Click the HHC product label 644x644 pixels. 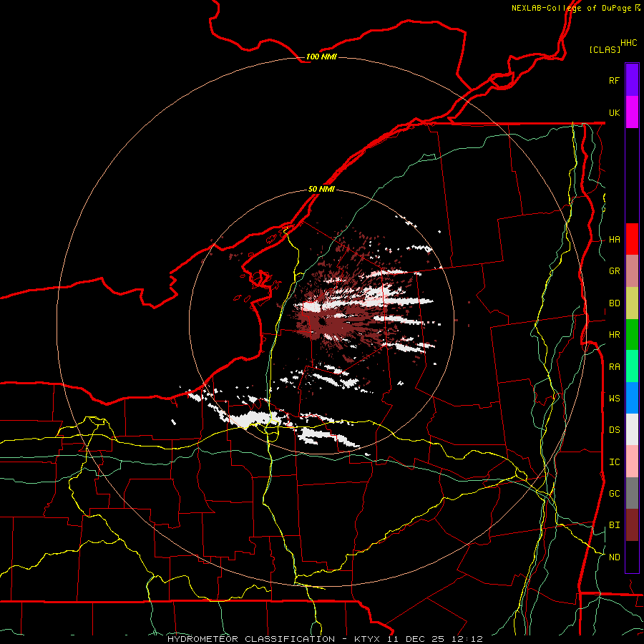point(628,43)
